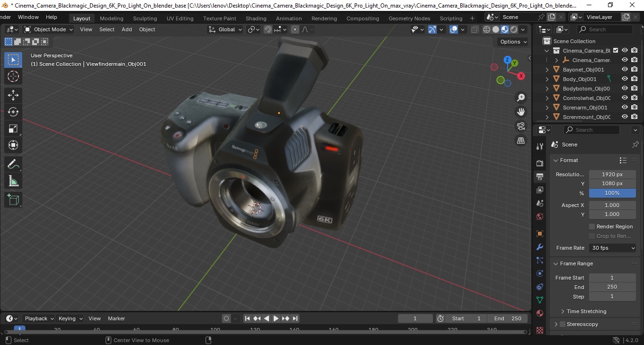
Task: Play the animation in reverse
Action: point(267,318)
